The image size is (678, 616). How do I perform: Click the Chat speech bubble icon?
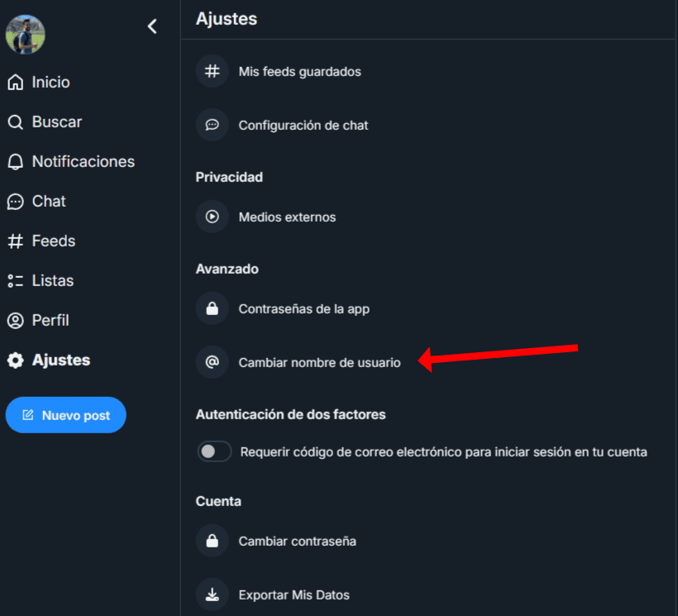coord(16,201)
